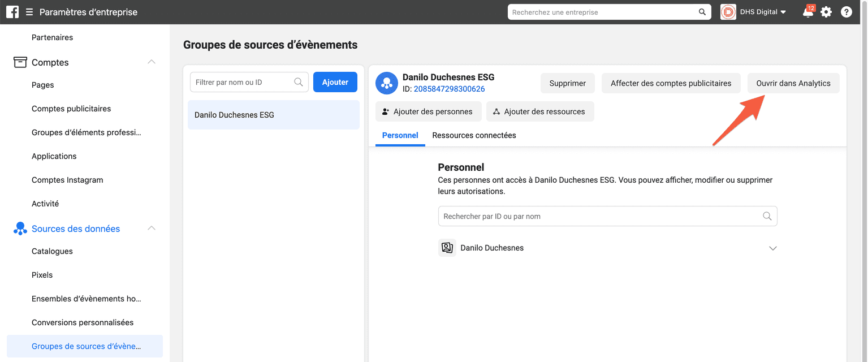
Task: Click the blue Ajouter button
Action: pos(335,82)
